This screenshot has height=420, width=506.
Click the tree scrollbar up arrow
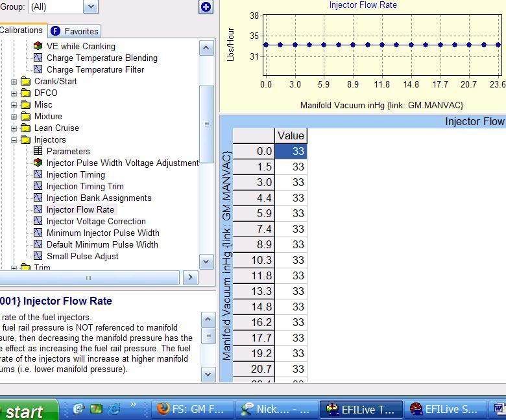206,49
